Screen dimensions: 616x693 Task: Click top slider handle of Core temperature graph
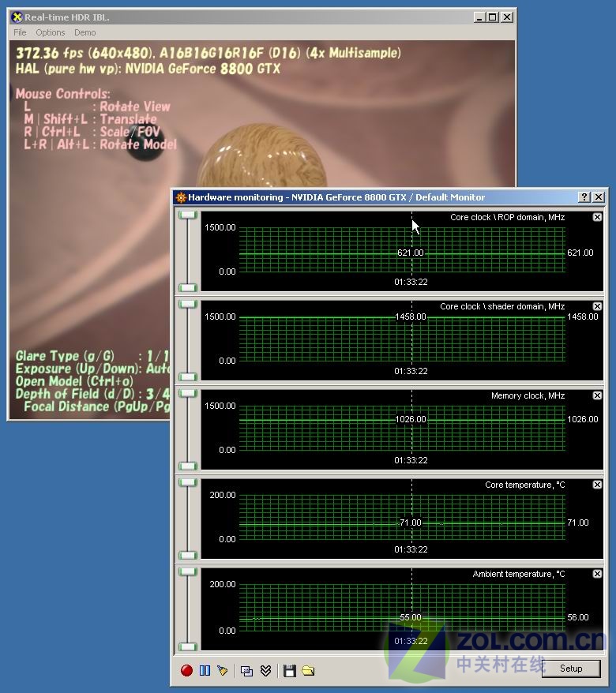coord(188,482)
